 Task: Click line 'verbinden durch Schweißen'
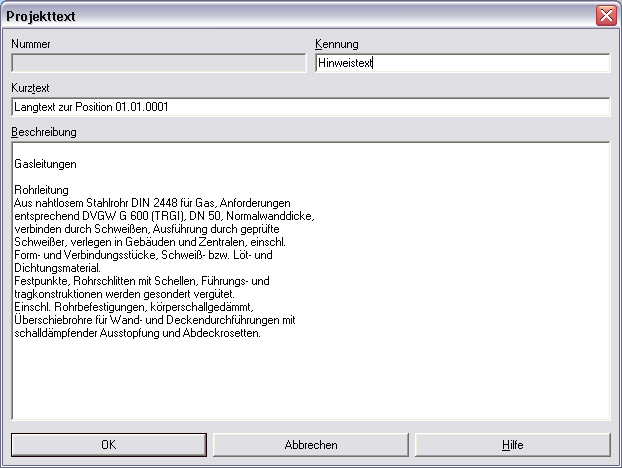click(147, 229)
